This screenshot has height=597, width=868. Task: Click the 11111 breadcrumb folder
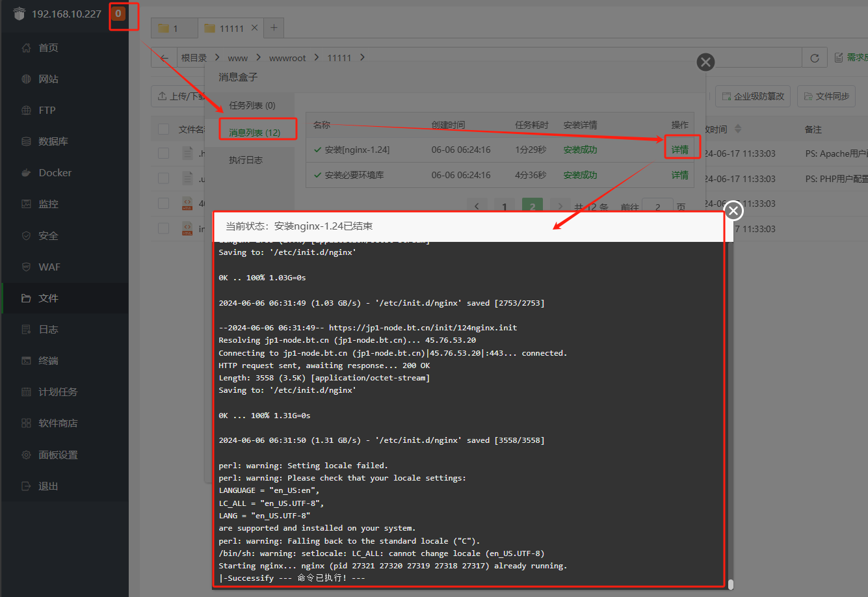tap(339, 57)
